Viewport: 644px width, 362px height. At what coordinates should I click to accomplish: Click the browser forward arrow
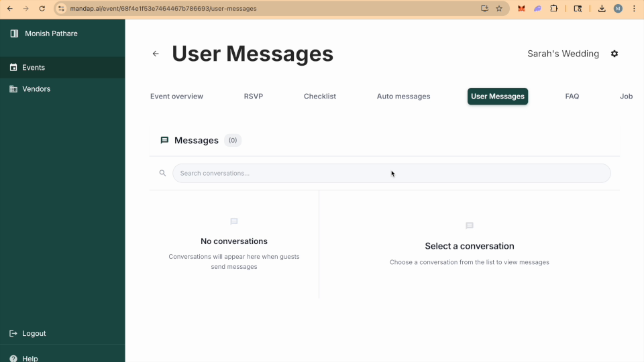(26, 8)
